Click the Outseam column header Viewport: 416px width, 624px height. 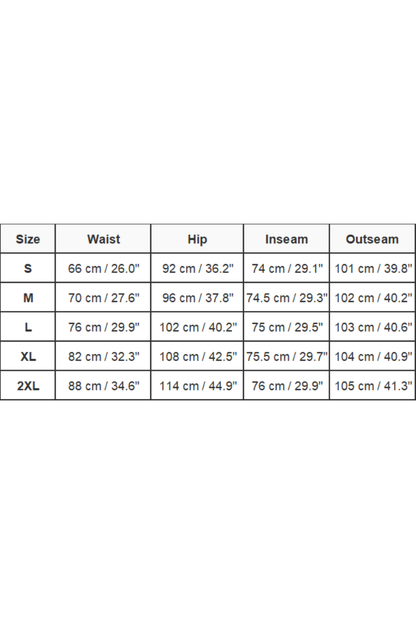click(372, 239)
